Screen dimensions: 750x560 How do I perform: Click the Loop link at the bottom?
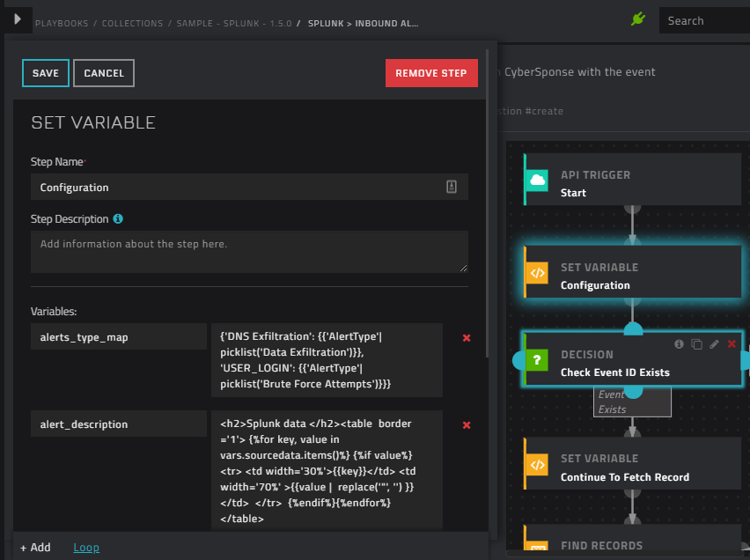[86, 547]
